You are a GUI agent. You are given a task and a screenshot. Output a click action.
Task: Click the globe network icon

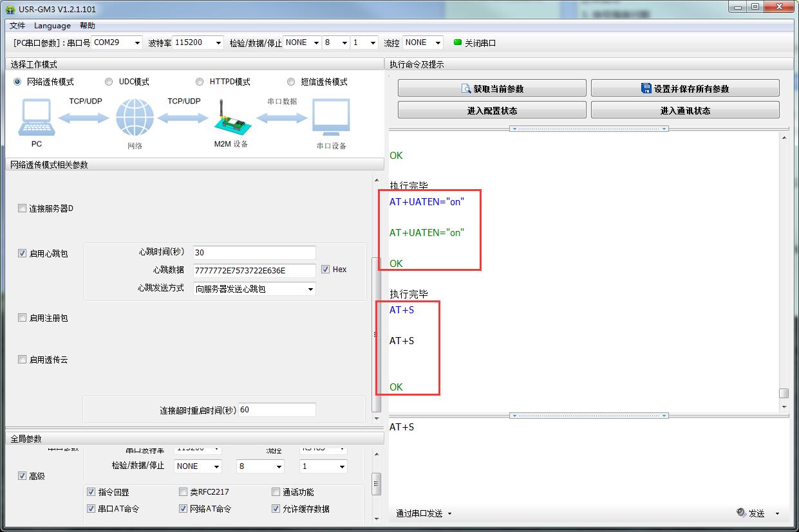click(x=135, y=118)
